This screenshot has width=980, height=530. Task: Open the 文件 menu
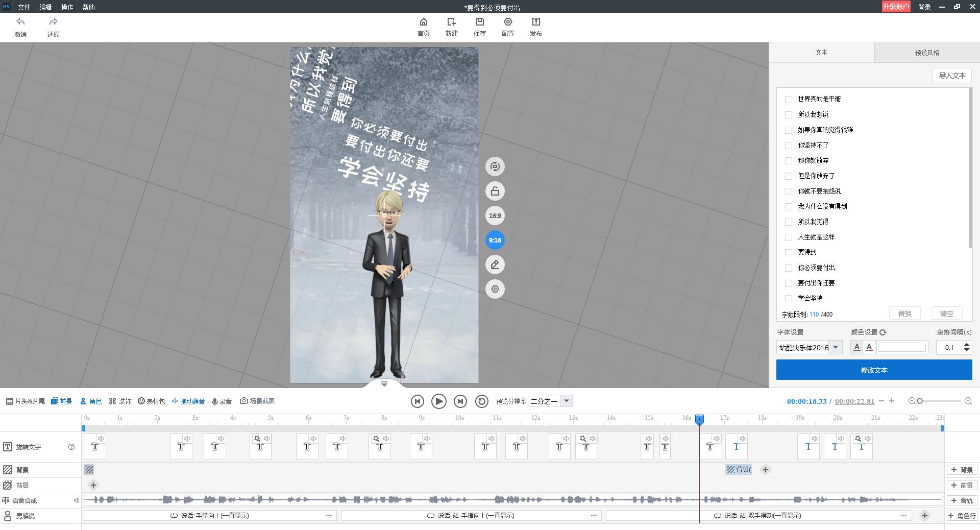click(23, 7)
